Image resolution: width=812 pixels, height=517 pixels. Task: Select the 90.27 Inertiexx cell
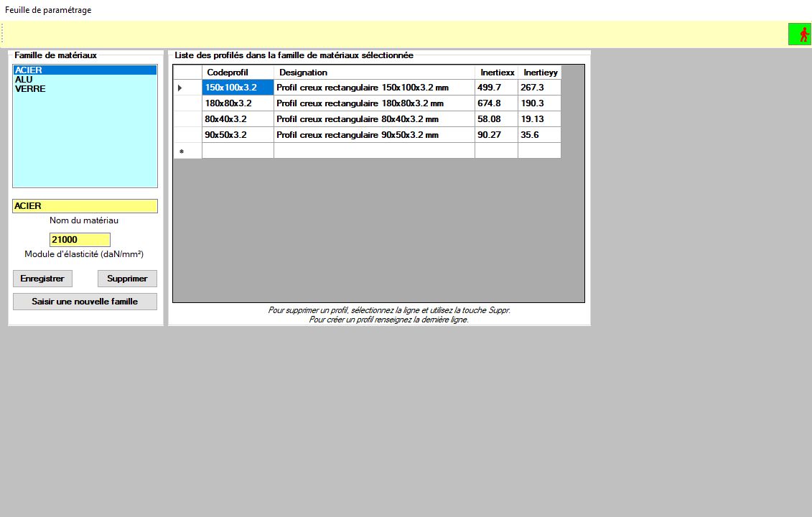[x=496, y=135]
